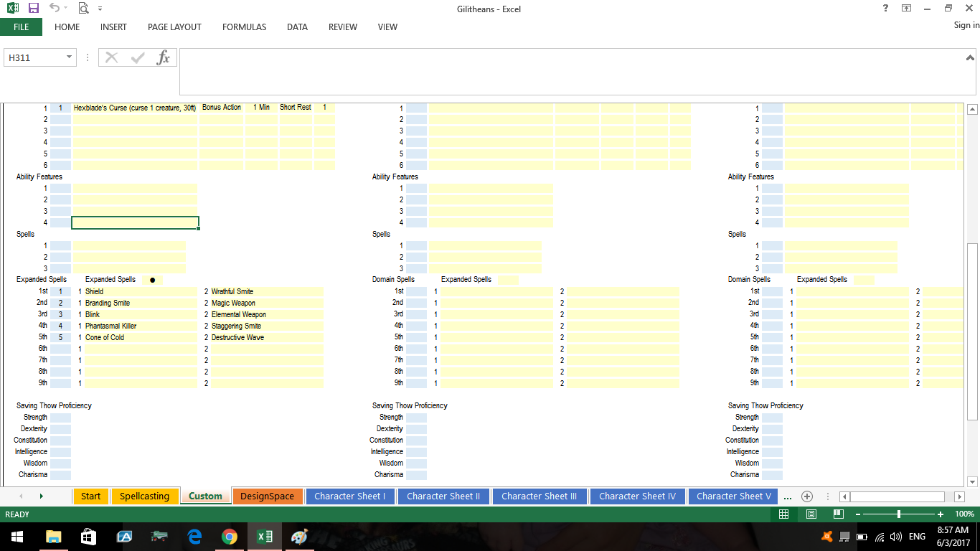
Task: Click the Undo arrow icon
Action: (55, 9)
